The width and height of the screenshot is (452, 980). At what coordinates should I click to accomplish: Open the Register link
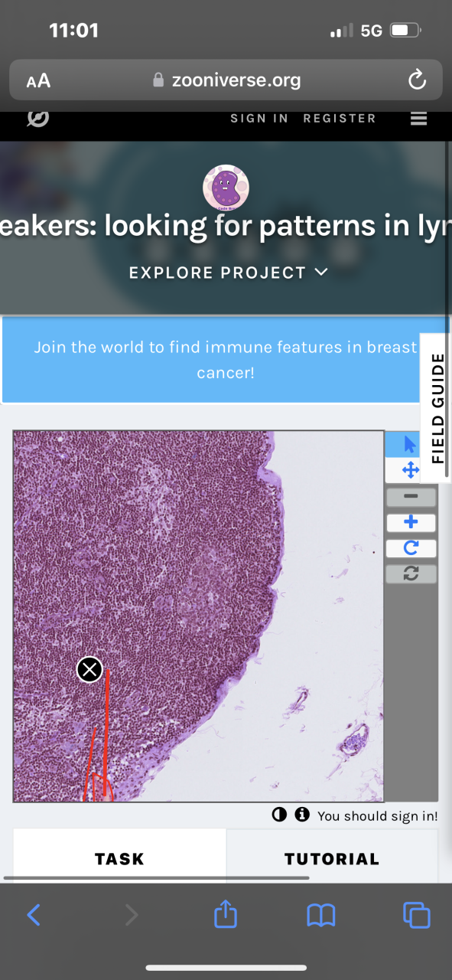(340, 119)
